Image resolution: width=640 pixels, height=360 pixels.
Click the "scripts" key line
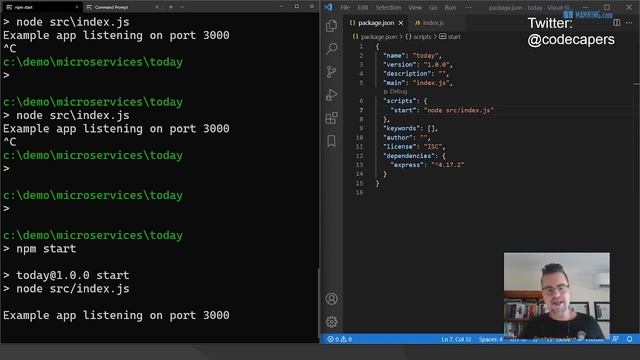(x=405, y=101)
